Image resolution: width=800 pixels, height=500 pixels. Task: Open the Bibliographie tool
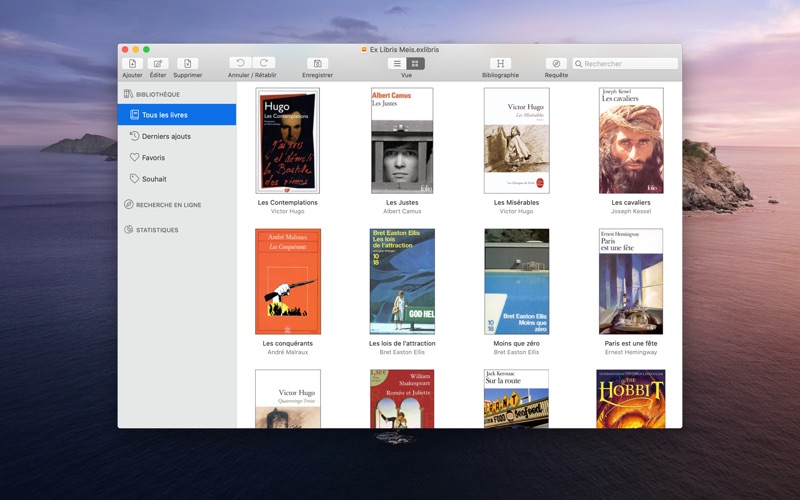pyautogui.click(x=500, y=63)
